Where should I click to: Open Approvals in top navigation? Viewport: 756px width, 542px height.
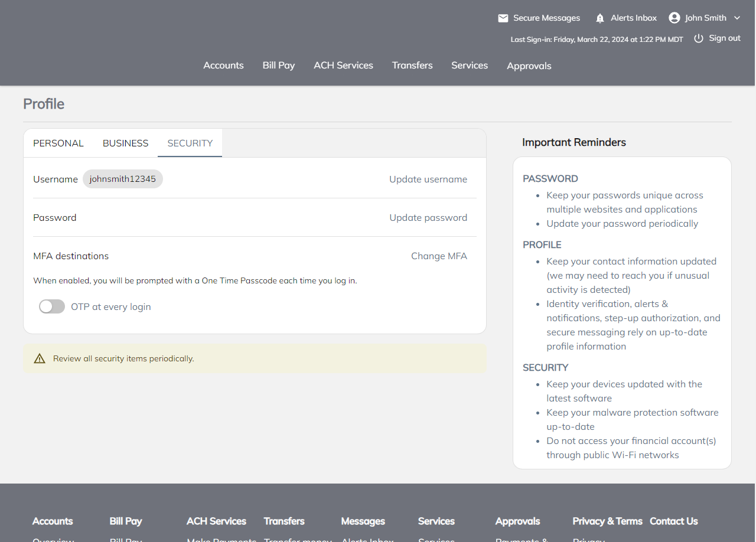(x=529, y=66)
